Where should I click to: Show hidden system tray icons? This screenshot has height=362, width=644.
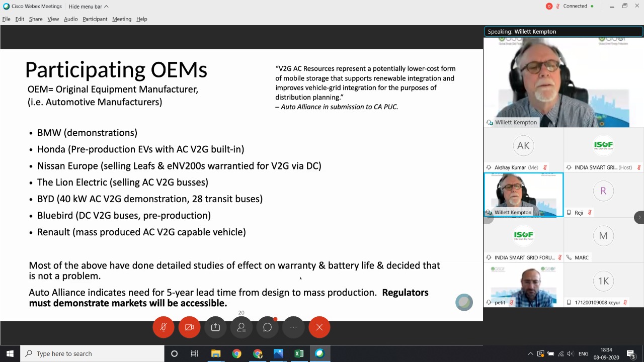[x=530, y=353]
